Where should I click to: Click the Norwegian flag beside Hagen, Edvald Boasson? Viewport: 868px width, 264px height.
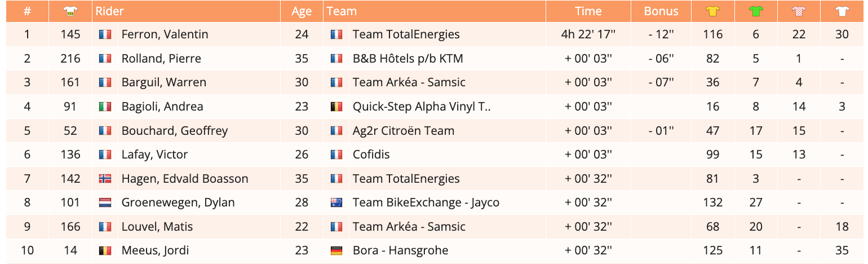point(105,179)
